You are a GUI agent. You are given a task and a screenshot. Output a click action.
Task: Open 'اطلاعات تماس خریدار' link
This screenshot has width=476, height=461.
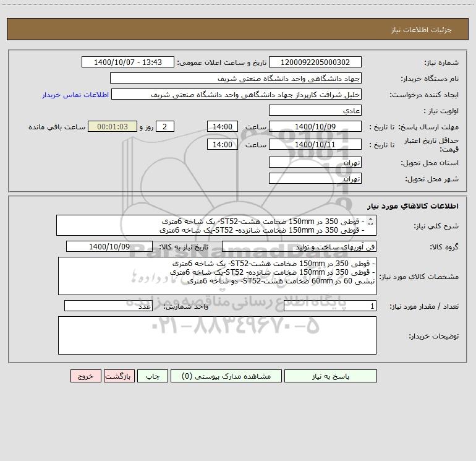point(75,95)
